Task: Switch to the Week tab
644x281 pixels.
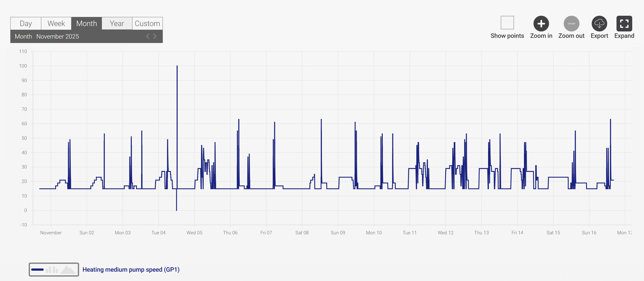Action: point(56,24)
